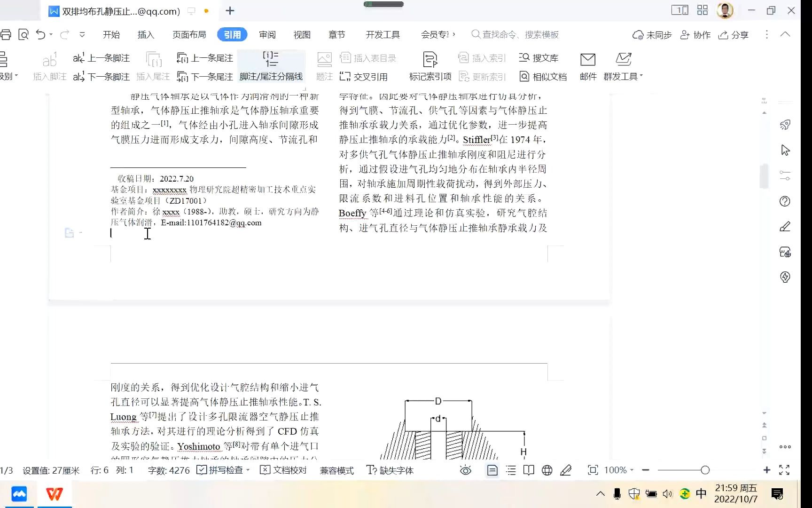Click 下一条脚注 next footnote
Screen dimensions: 812x508
[x=101, y=77]
